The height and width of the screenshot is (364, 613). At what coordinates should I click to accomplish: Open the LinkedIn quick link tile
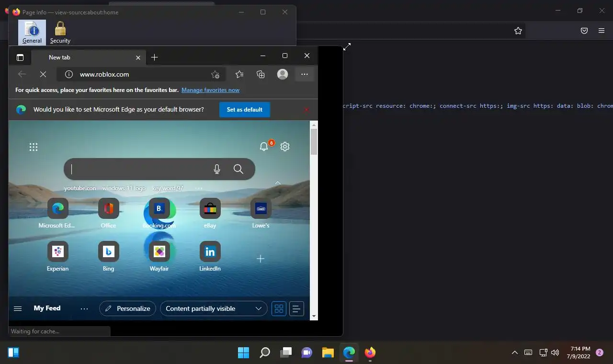pos(210,257)
